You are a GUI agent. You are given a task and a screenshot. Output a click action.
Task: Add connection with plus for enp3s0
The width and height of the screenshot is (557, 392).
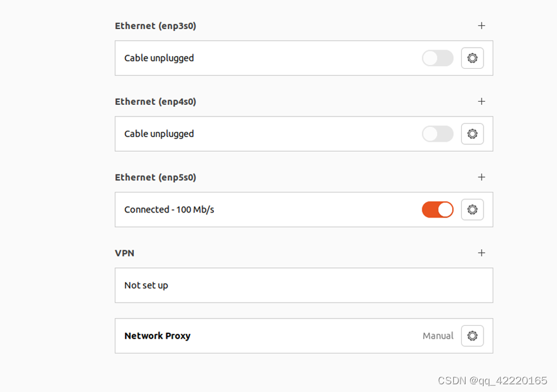481,26
